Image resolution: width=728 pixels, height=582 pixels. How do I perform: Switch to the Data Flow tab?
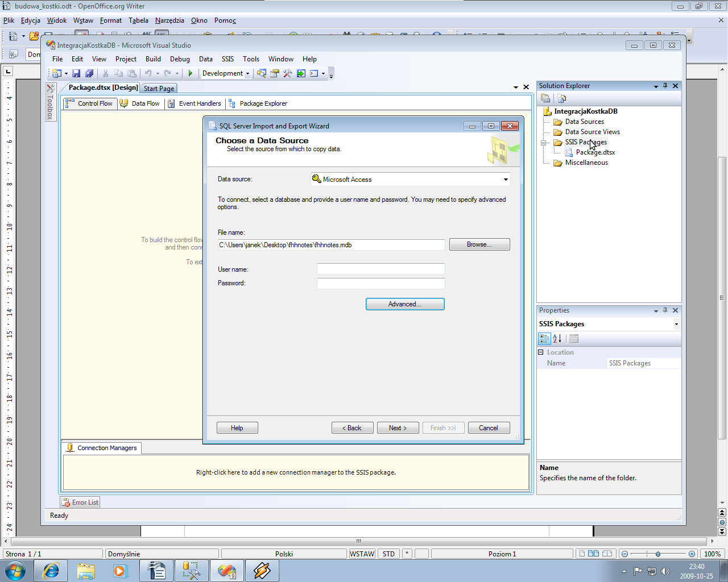[140, 103]
